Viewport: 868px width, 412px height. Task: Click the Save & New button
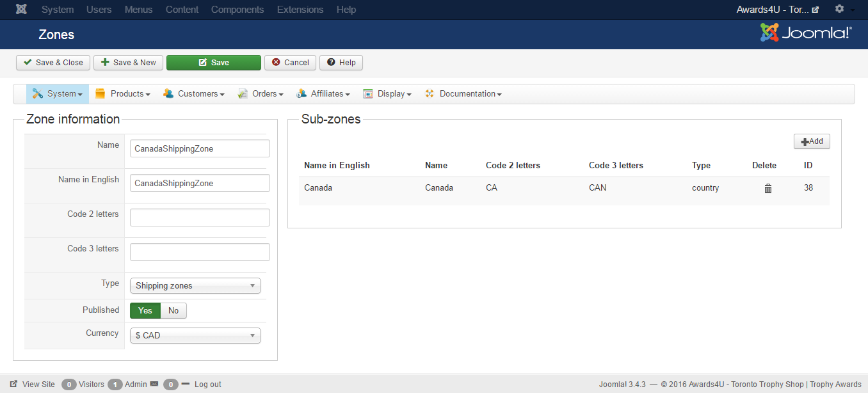[x=128, y=62]
